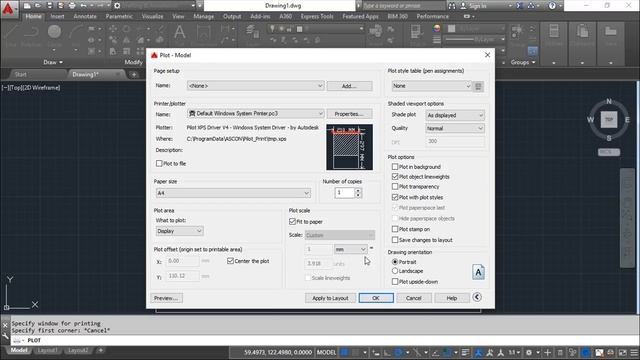Open the Quality Normal dropdown
Viewport: 640px width, 360px height.
455,128
